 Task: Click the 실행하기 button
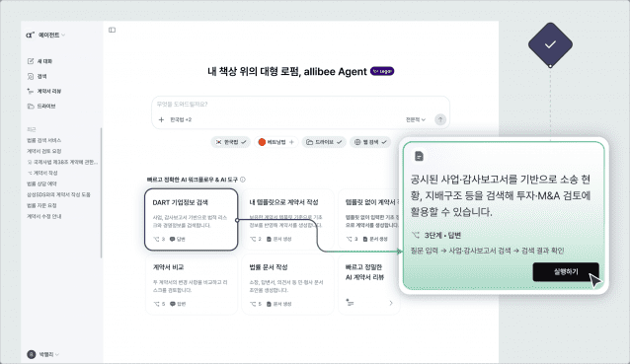coord(566,272)
